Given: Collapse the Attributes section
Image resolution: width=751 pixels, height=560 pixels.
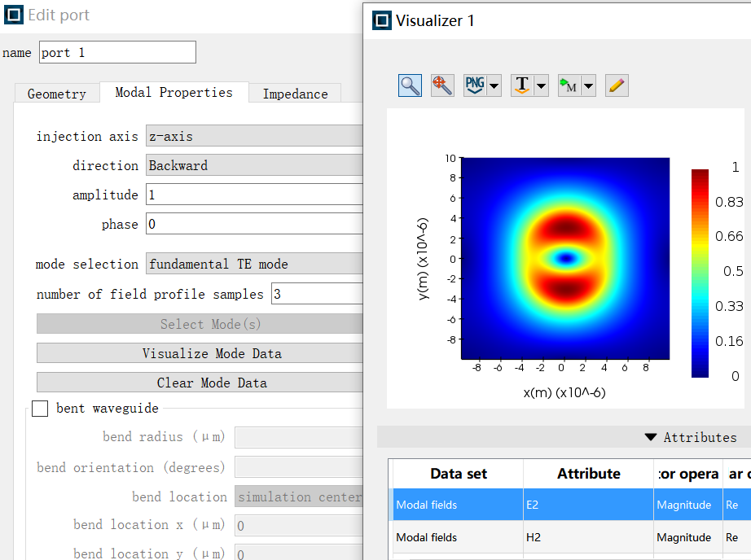Looking at the screenshot, I should pyautogui.click(x=650, y=437).
